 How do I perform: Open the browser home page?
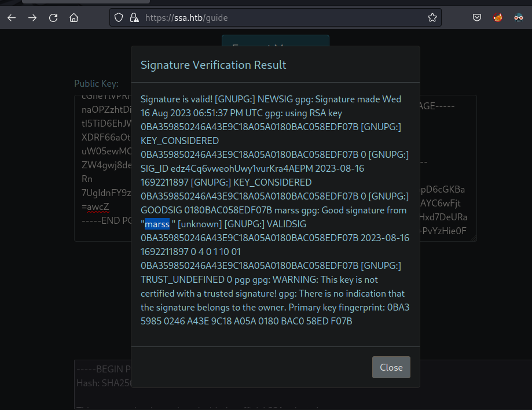(74, 18)
